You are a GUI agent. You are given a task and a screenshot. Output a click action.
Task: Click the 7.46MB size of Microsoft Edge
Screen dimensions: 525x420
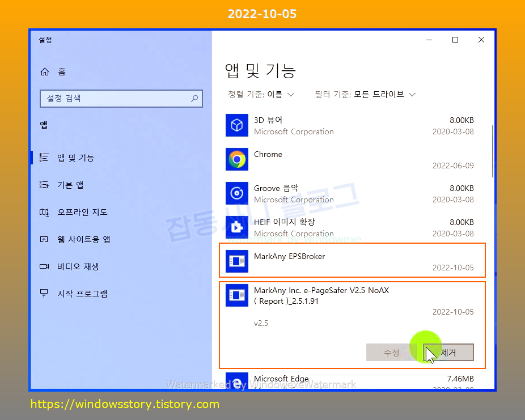tap(460, 379)
